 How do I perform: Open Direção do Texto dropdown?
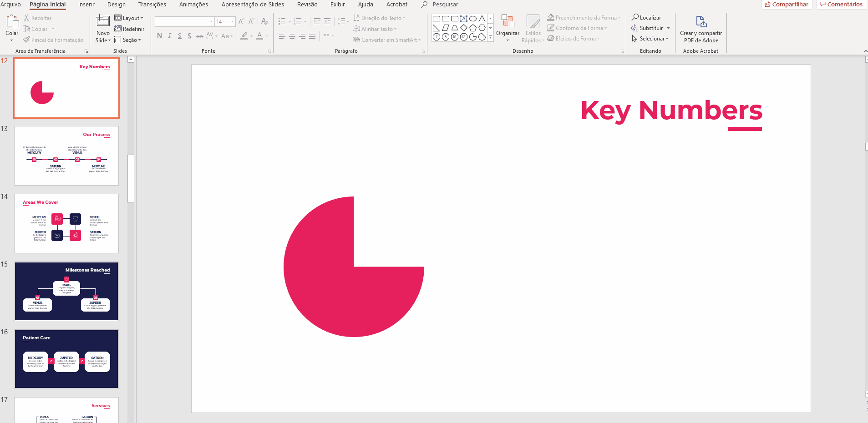pos(379,18)
